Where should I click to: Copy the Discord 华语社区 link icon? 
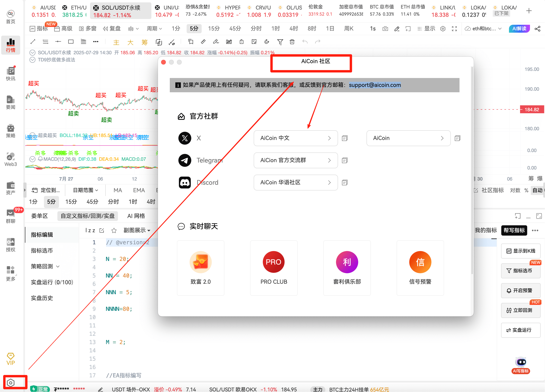(345, 183)
